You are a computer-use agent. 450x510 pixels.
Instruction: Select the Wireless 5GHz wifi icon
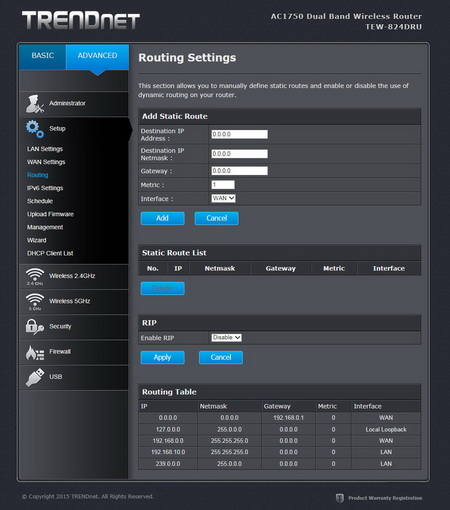tap(35, 302)
